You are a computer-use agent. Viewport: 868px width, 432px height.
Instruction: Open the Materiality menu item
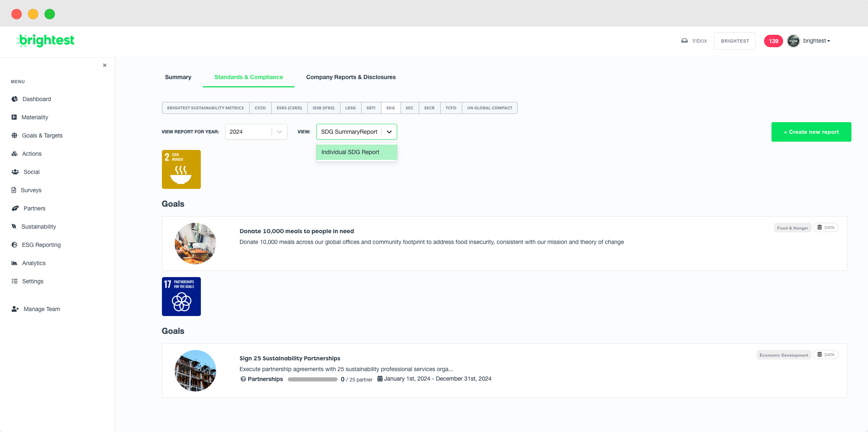(30, 117)
